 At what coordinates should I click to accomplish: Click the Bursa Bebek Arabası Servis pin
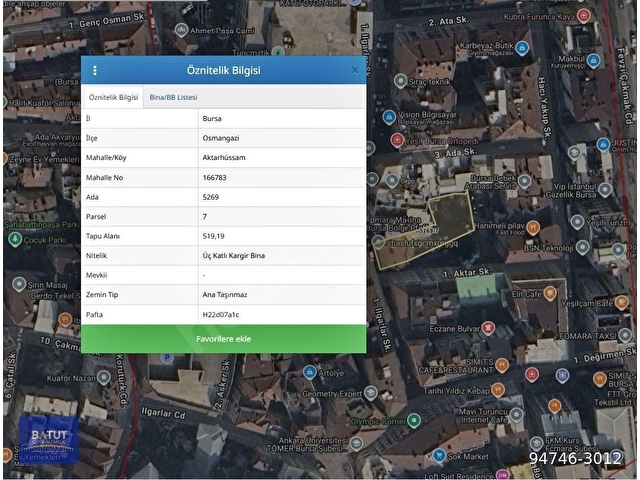click(524, 181)
